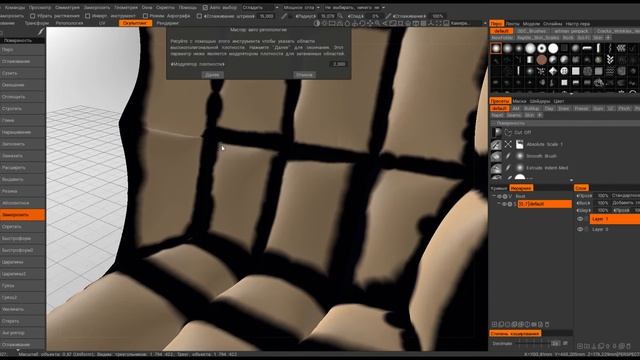Toggle visibility of Layer 0
Viewport: 640px width, 360px height.
click(x=580, y=229)
